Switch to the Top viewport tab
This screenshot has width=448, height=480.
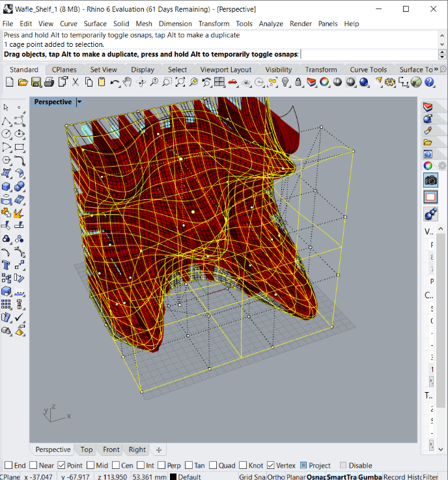tap(87, 449)
